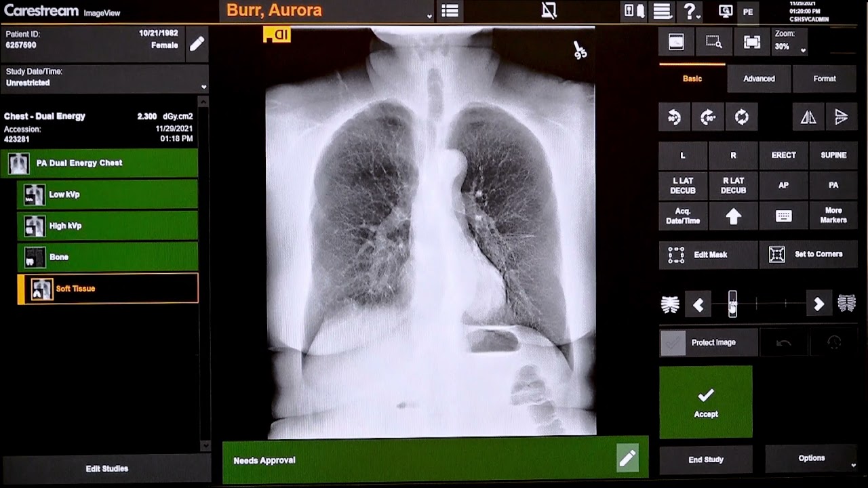Click the soft tissue balance slider handle
The height and width of the screenshot is (488, 868).
(x=732, y=304)
